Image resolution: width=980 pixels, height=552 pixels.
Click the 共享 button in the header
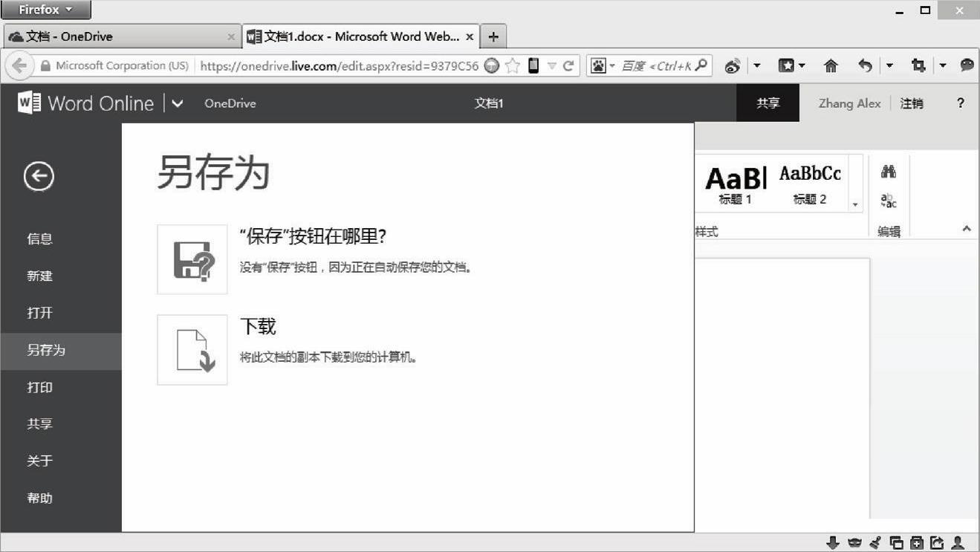(x=768, y=103)
